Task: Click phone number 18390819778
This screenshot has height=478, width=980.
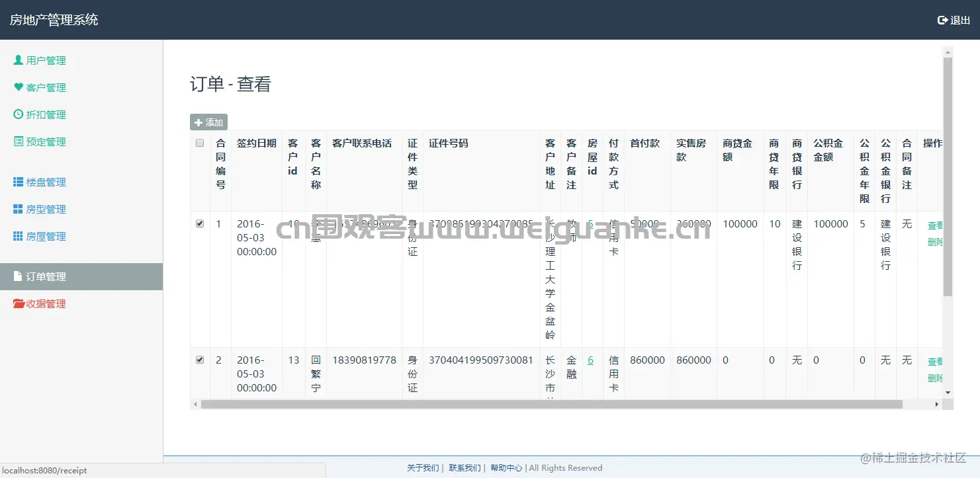Action: coord(365,360)
